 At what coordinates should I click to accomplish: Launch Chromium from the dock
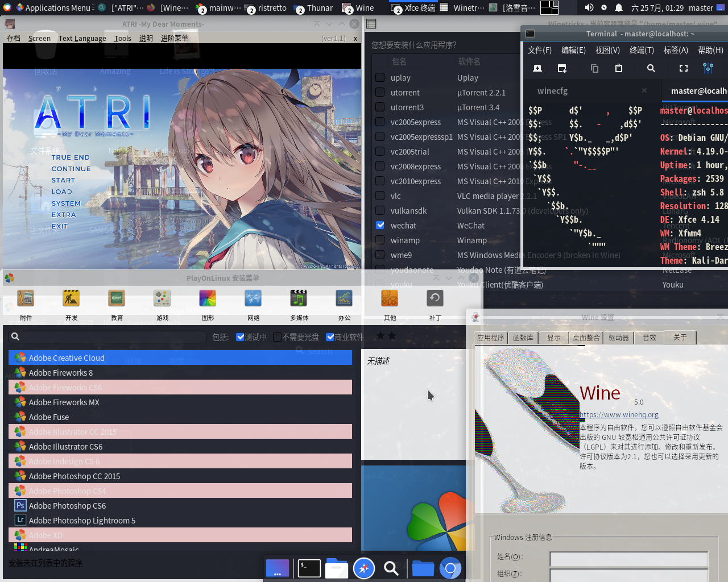(x=450, y=568)
